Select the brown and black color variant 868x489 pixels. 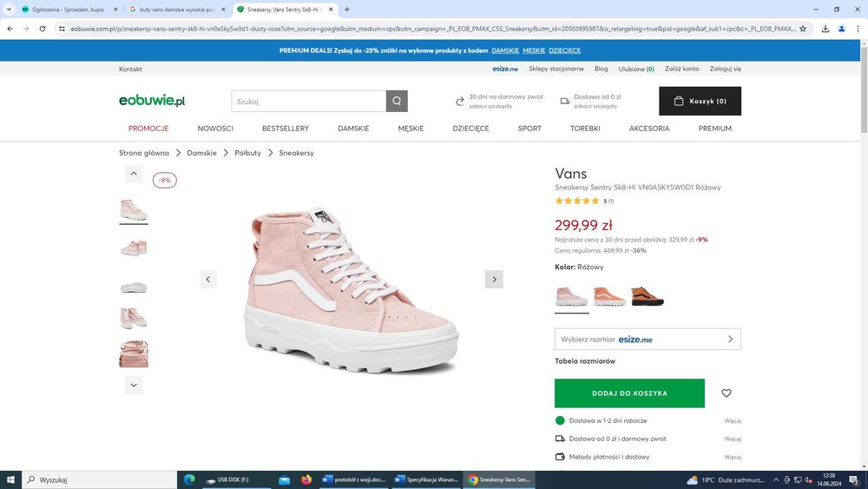click(x=648, y=296)
